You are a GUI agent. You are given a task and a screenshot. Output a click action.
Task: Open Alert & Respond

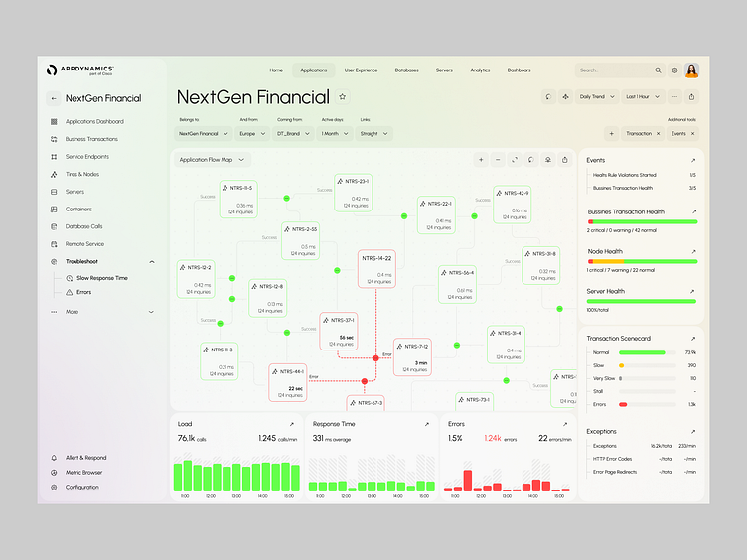click(x=86, y=458)
